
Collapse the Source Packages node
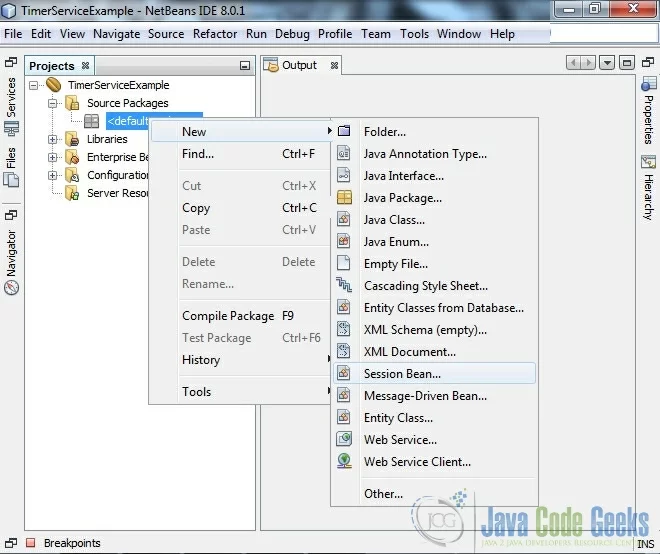coord(53,103)
